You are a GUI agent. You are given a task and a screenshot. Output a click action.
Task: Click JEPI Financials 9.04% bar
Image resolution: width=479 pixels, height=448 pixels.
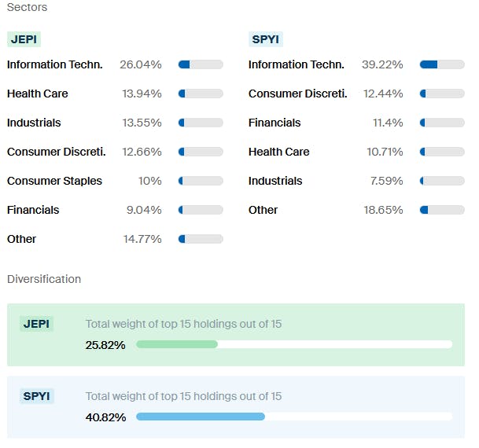pyautogui.click(x=201, y=210)
